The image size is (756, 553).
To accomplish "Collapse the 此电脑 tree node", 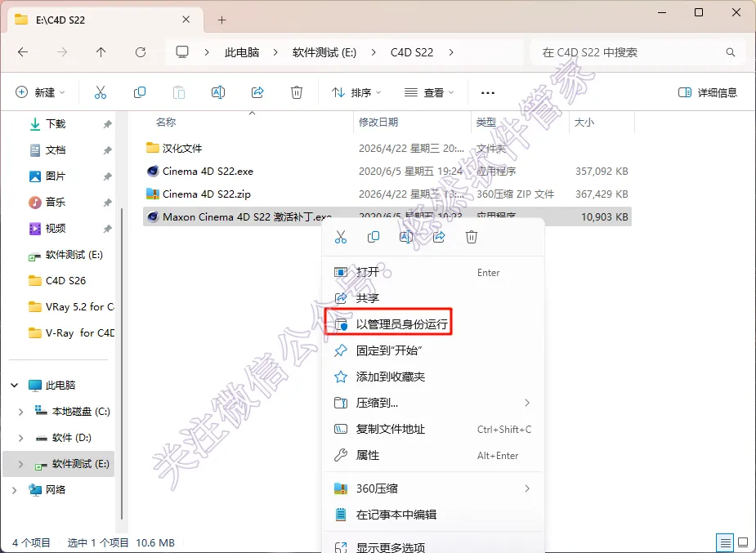I will (15, 386).
